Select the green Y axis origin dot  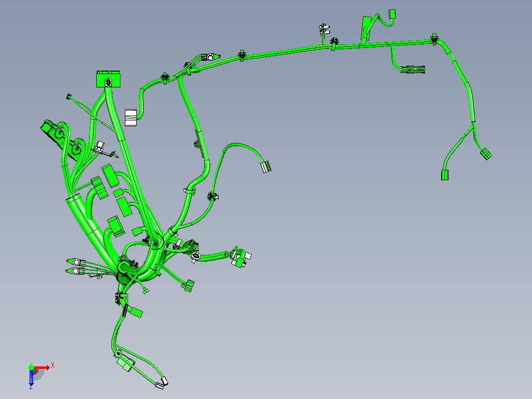click(31, 367)
